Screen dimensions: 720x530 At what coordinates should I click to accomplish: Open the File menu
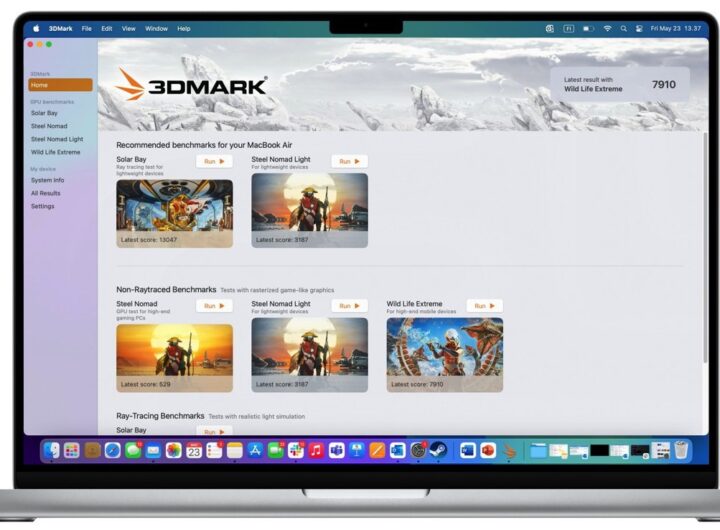click(86, 28)
